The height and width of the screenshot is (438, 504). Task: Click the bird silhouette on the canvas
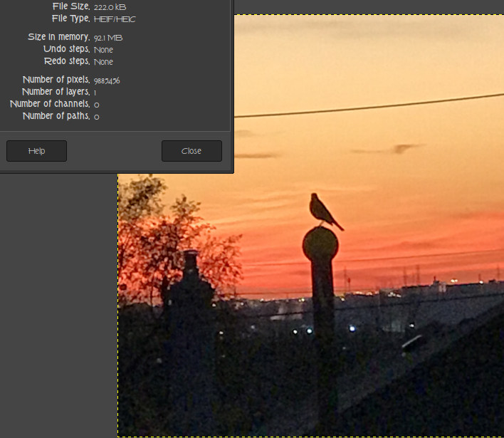click(x=322, y=211)
